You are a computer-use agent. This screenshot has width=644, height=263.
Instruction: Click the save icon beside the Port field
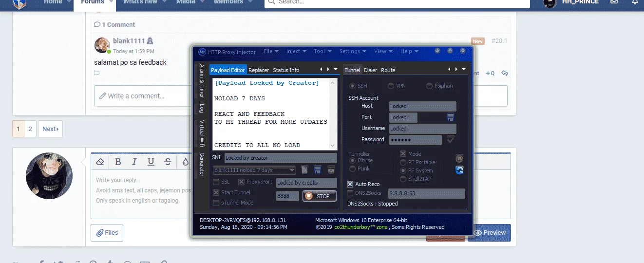[x=451, y=117]
